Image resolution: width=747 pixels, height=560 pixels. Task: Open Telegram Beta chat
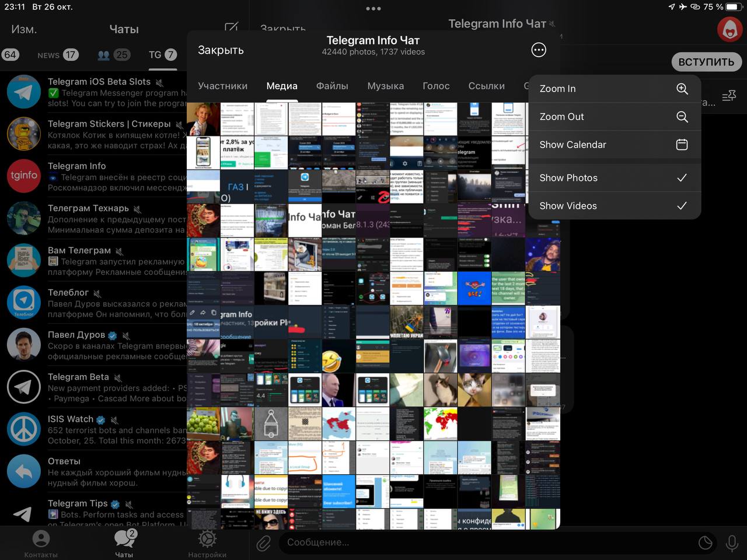(x=93, y=387)
